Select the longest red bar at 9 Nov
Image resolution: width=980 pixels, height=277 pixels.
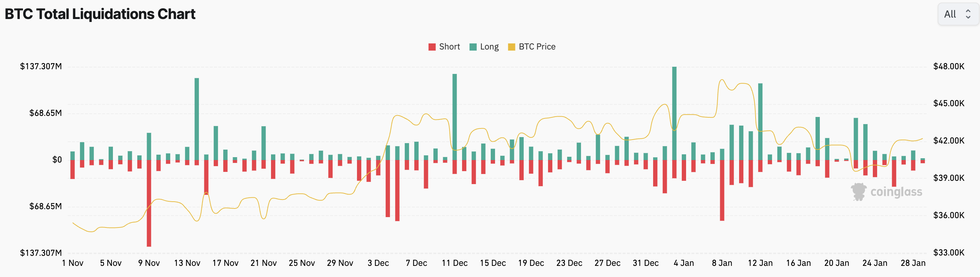tap(149, 204)
